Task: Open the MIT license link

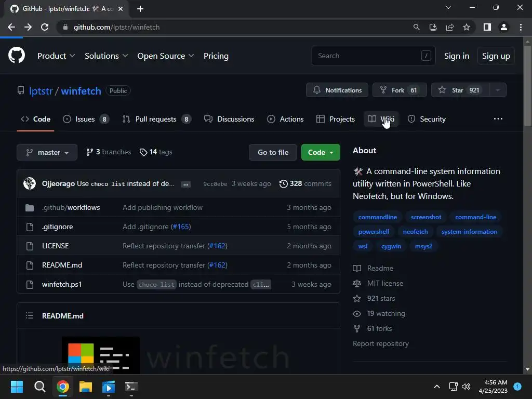Action: (x=378, y=283)
